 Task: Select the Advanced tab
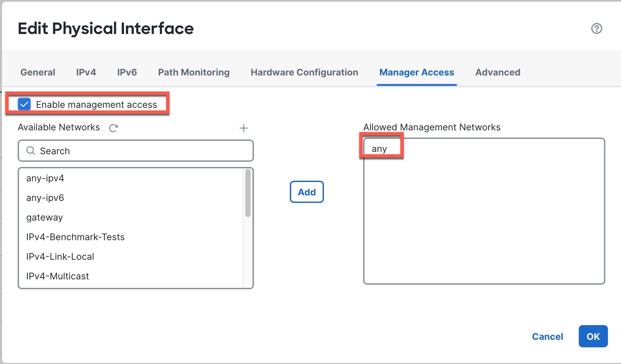497,72
